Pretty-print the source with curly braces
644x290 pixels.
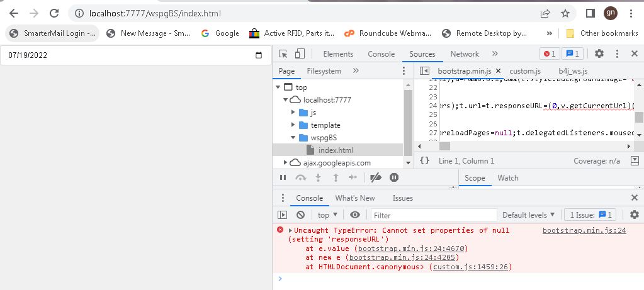coord(425,161)
